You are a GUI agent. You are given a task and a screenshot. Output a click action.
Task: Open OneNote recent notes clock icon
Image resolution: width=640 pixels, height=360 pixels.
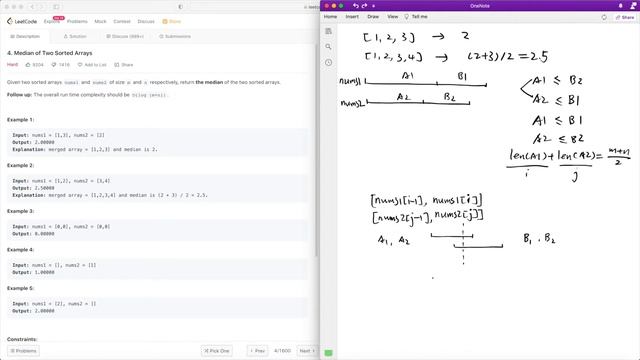pos(329,62)
